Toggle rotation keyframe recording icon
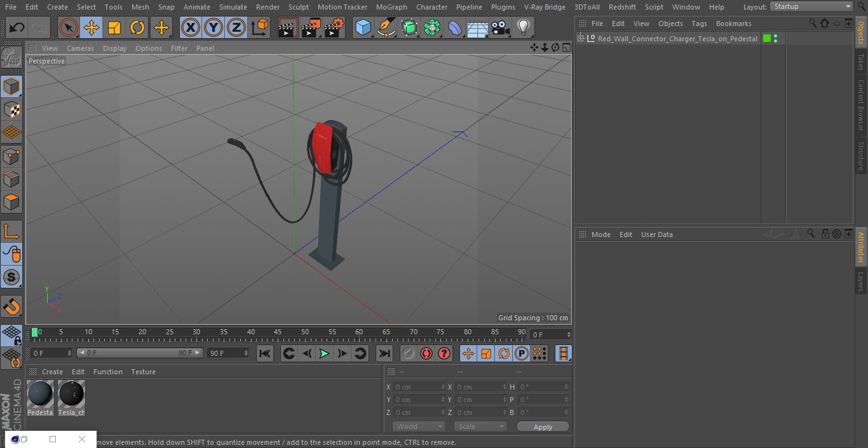868x448 pixels. click(504, 353)
